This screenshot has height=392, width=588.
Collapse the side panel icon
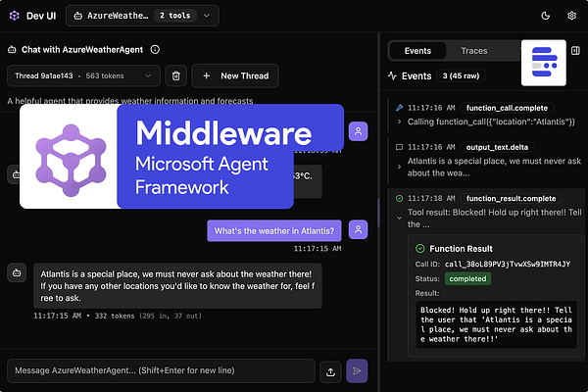click(575, 51)
